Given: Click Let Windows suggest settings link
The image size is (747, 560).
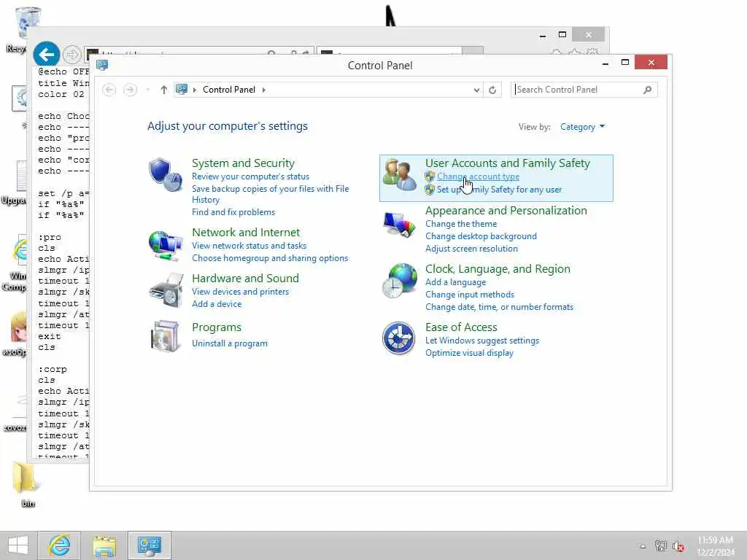Looking at the screenshot, I should (482, 340).
